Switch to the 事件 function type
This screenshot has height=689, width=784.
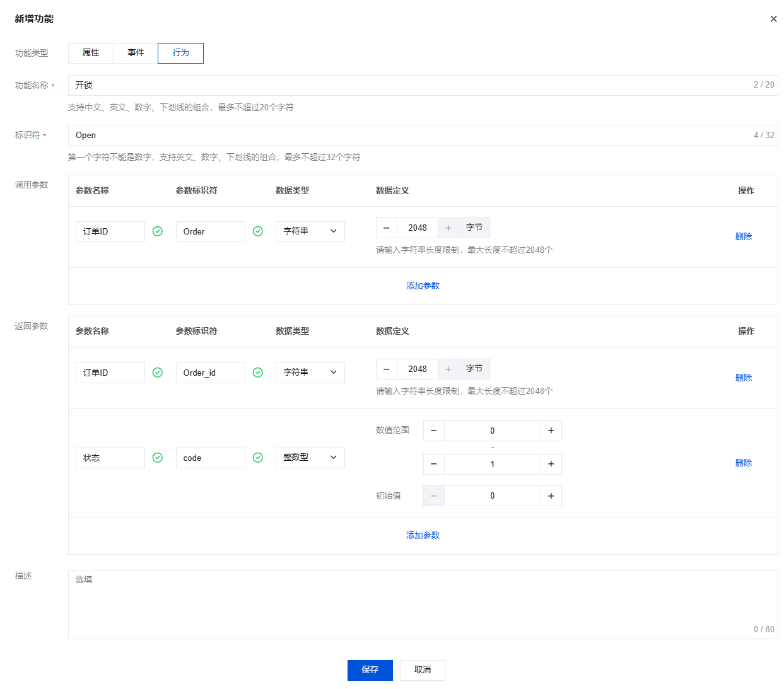[x=136, y=53]
